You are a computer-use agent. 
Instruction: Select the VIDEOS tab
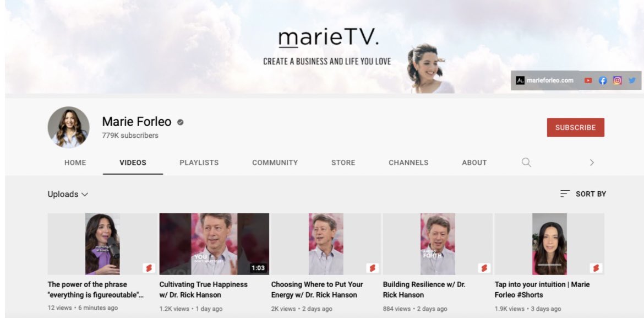click(133, 163)
